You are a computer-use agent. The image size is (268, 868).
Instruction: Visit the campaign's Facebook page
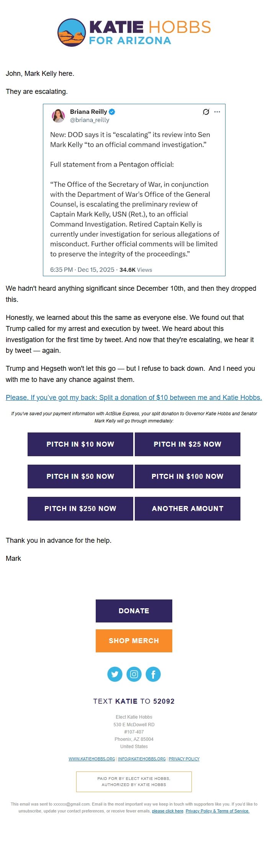pos(153,674)
